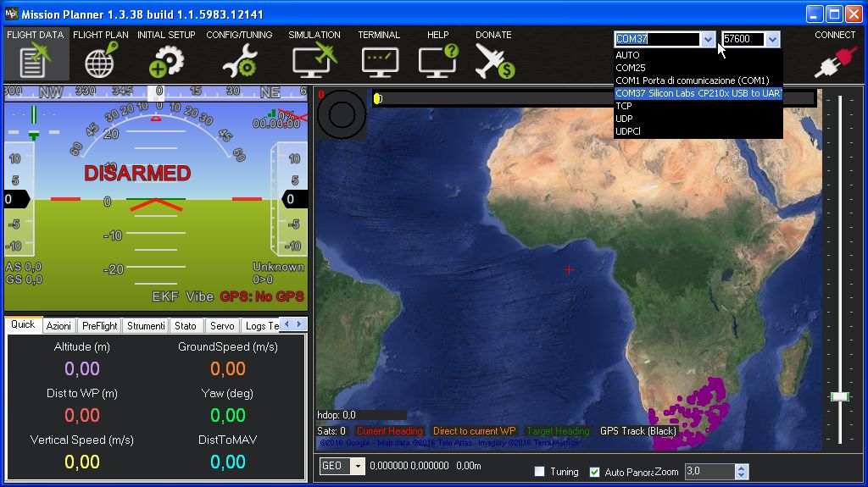The height and width of the screenshot is (487, 868).
Task: Click the map zoom slider handle
Action: pos(840,396)
